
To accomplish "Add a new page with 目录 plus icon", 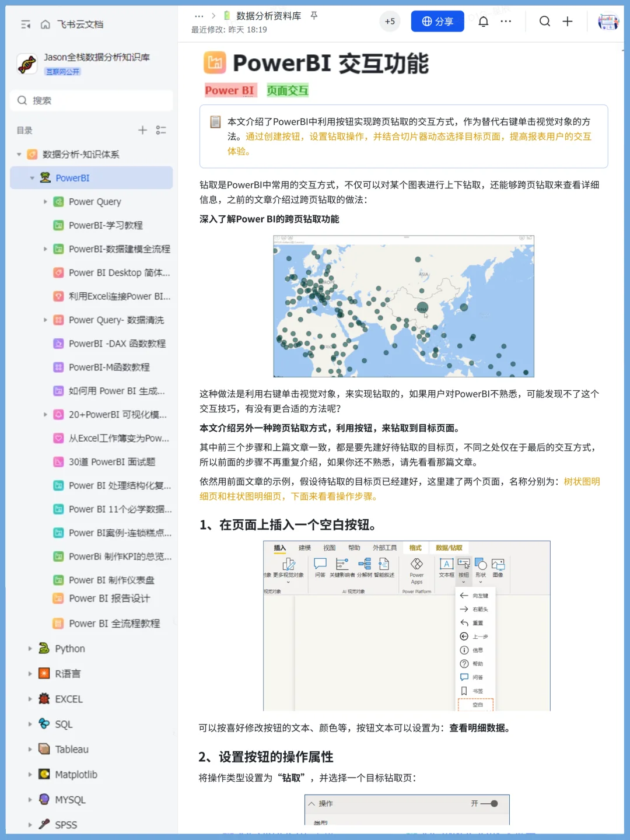I will [x=142, y=130].
